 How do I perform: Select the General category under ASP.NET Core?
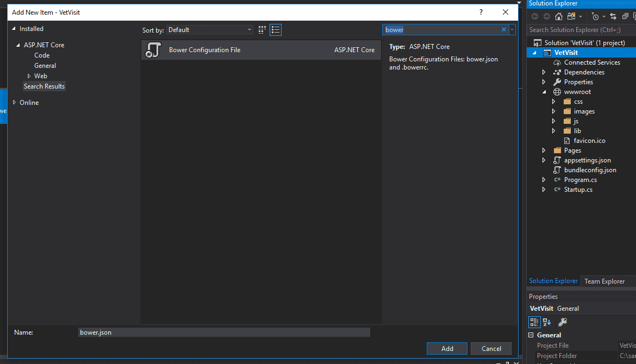[x=45, y=66]
